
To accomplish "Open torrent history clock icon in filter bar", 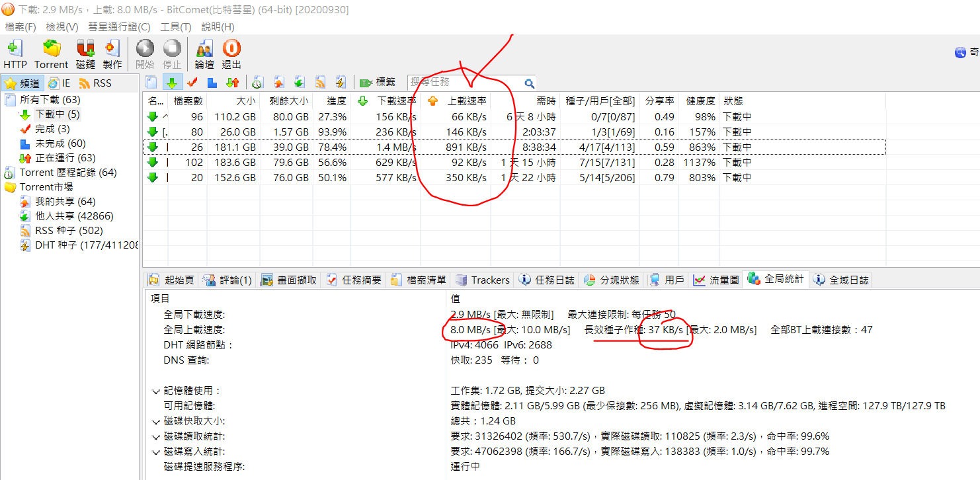I will (257, 83).
